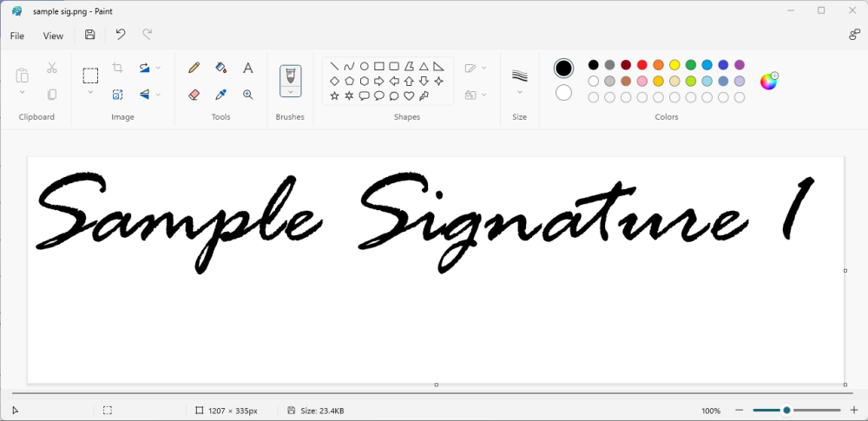Pick the dark red color swatch

coord(626,65)
